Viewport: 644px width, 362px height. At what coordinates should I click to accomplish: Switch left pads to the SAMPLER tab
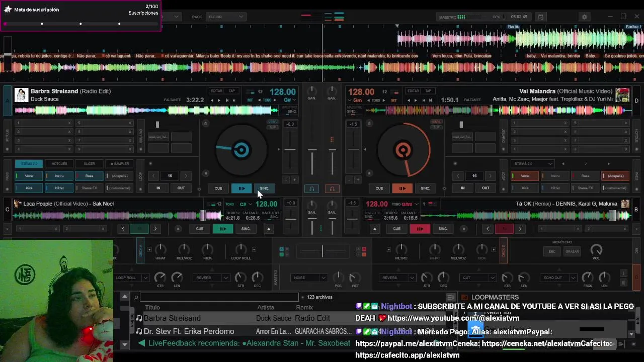pyautogui.click(x=120, y=164)
